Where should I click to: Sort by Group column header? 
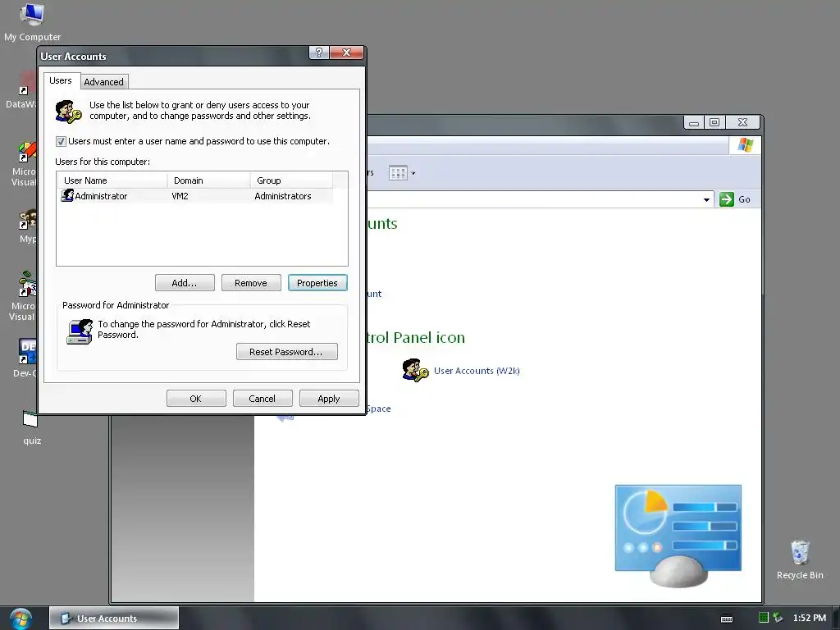[291, 180]
